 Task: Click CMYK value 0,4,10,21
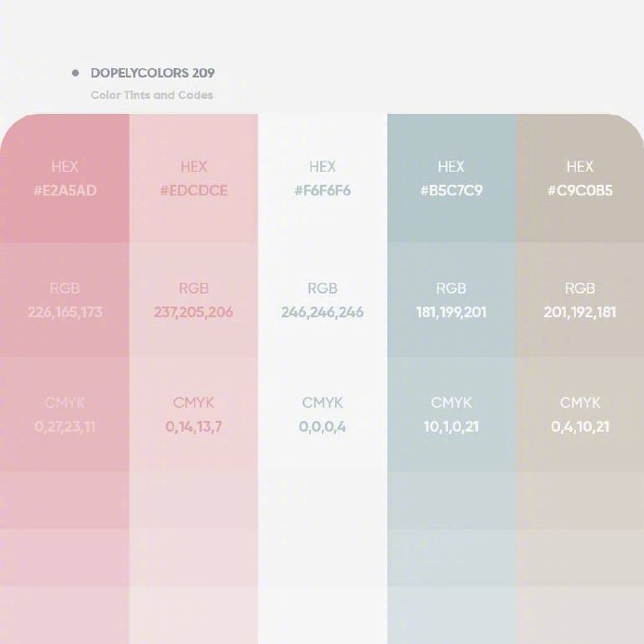pyautogui.click(x=580, y=427)
